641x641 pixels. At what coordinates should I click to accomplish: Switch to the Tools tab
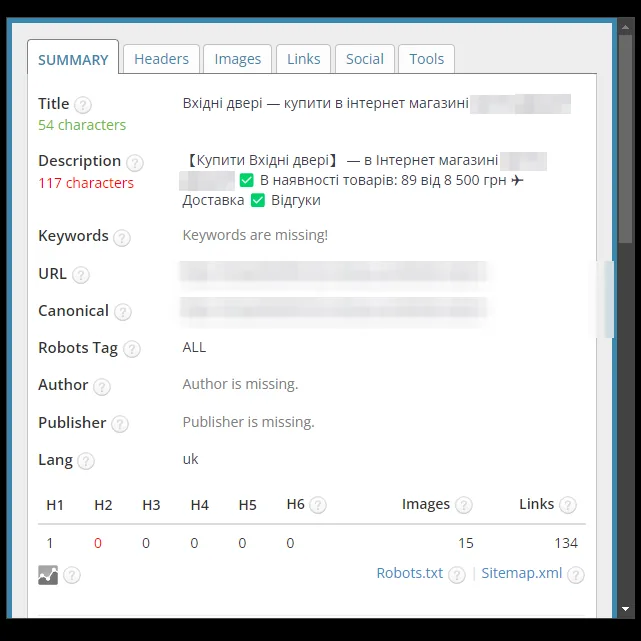coord(426,59)
